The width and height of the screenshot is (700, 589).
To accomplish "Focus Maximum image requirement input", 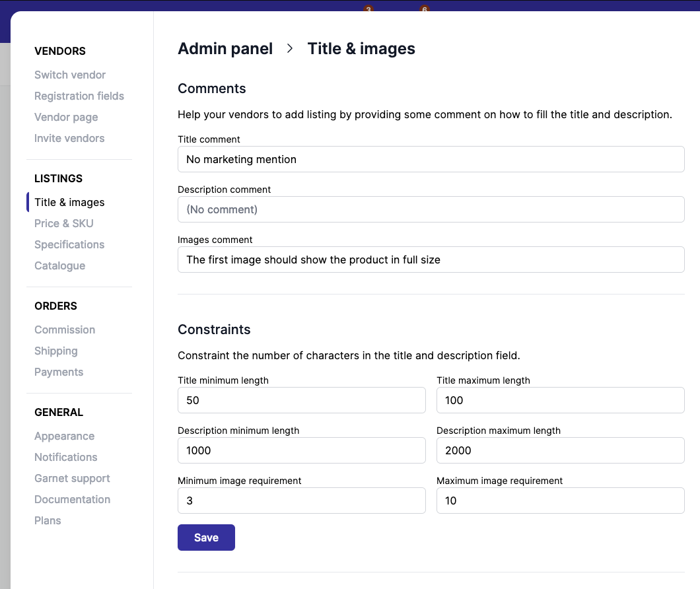I will click(560, 501).
